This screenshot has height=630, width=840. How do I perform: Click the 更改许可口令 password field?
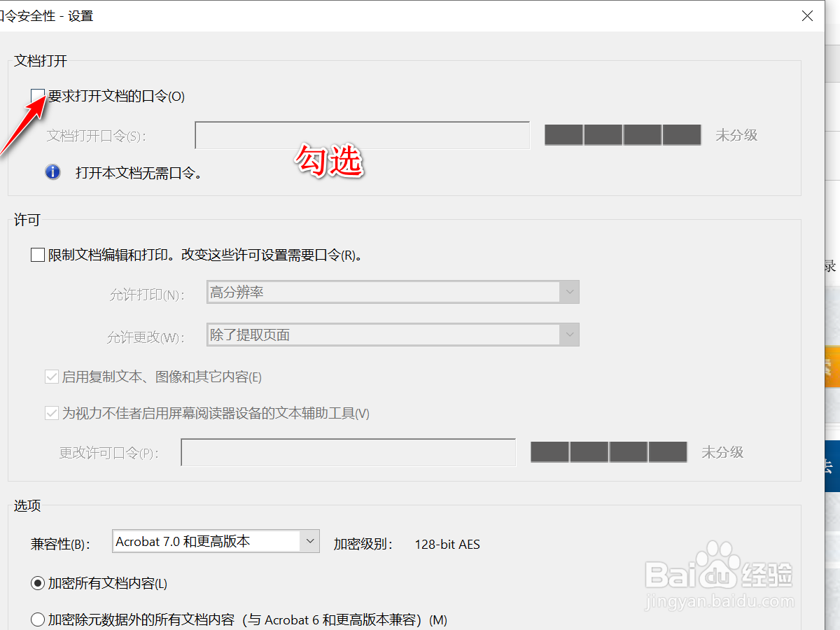348,452
